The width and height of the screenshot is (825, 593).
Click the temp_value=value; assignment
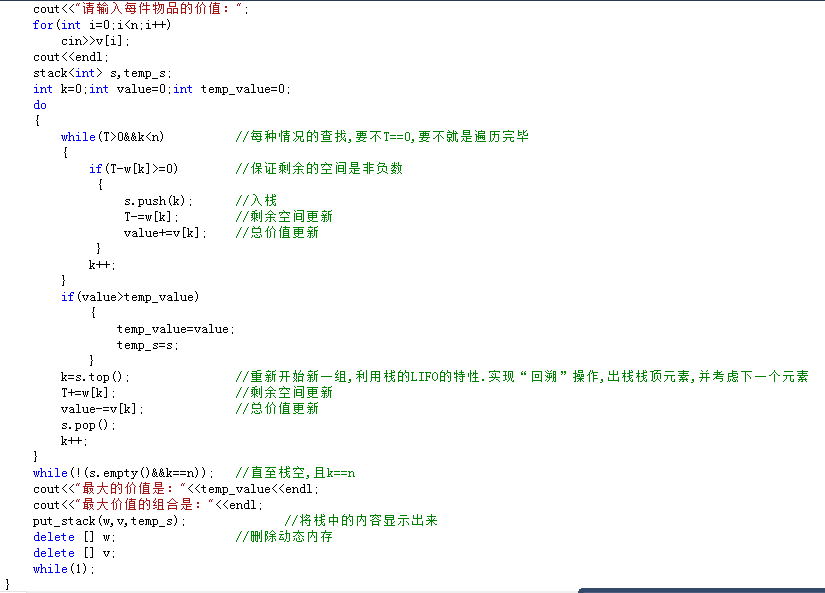(176, 329)
